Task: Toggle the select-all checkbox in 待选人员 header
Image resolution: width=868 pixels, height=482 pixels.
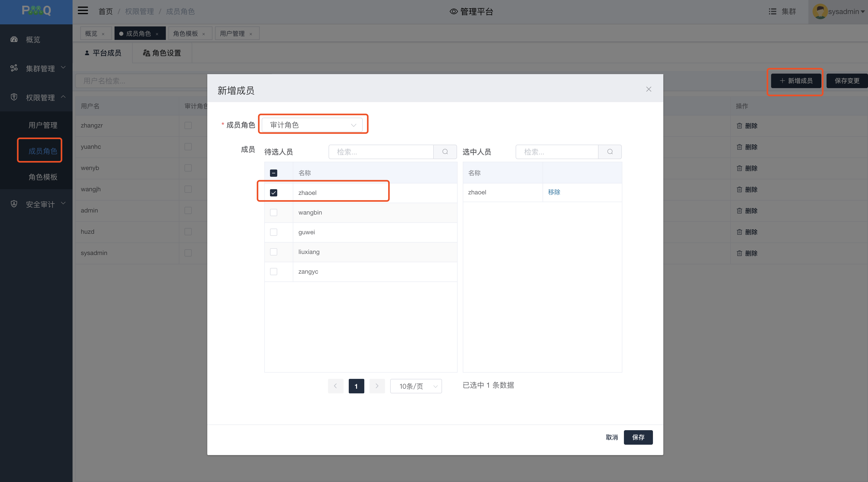Action: [x=273, y=173]
